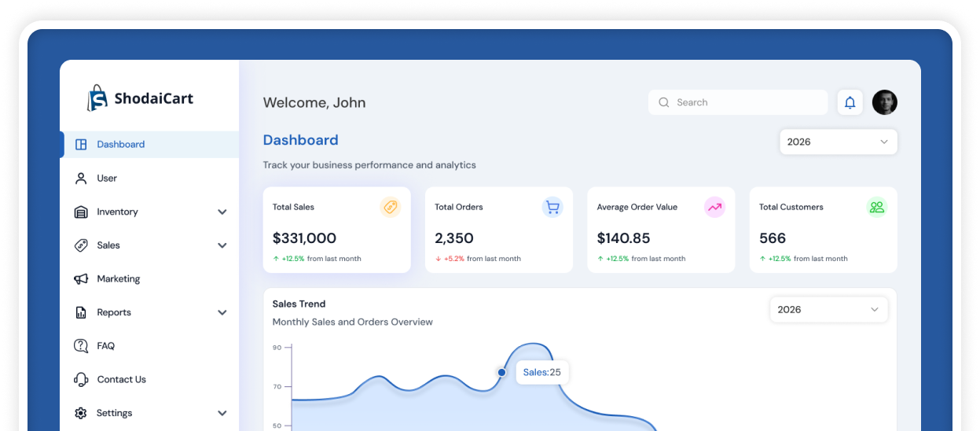Click the Sales ticket icon in sidebar
Screen dimensions: 980x431
[81, 245]
